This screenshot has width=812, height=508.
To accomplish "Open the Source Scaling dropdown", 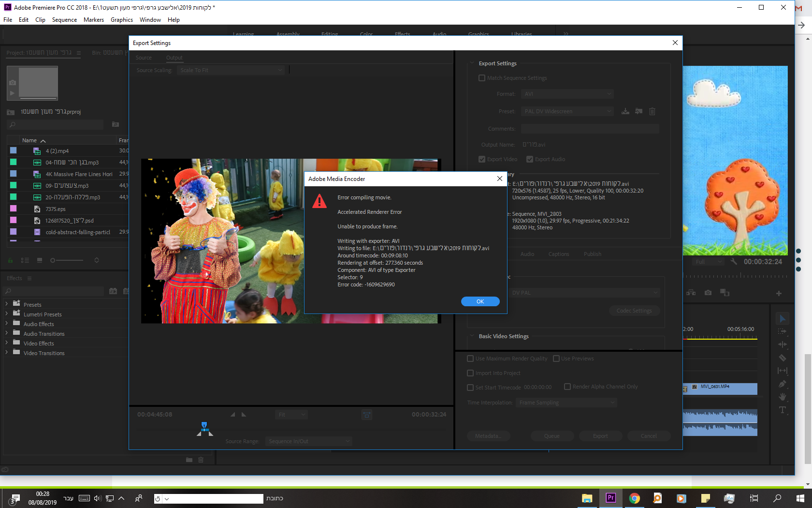I will click(x=231, y=70).
